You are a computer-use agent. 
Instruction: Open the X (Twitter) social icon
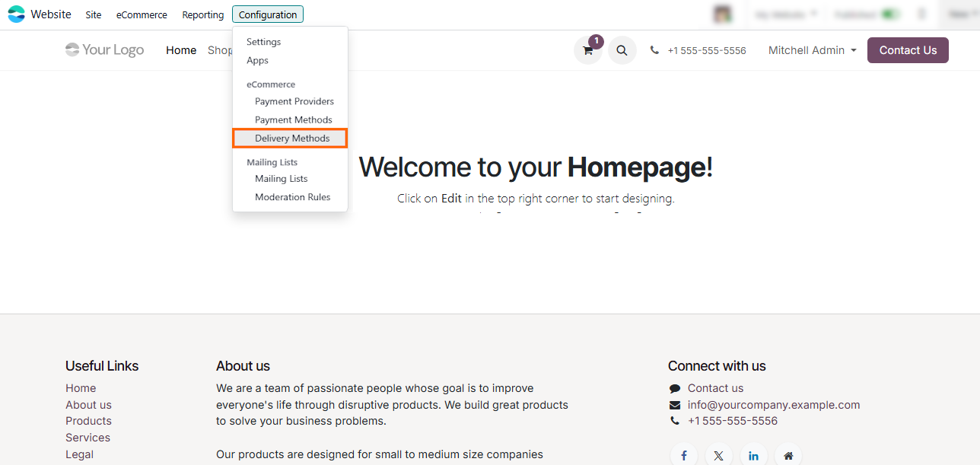point(718,455)
